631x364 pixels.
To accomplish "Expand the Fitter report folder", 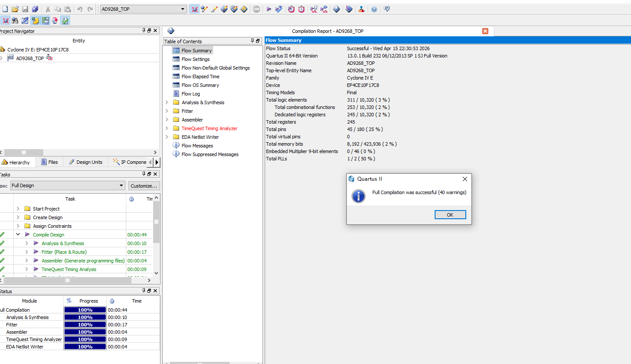I will (x=167, y=111).
